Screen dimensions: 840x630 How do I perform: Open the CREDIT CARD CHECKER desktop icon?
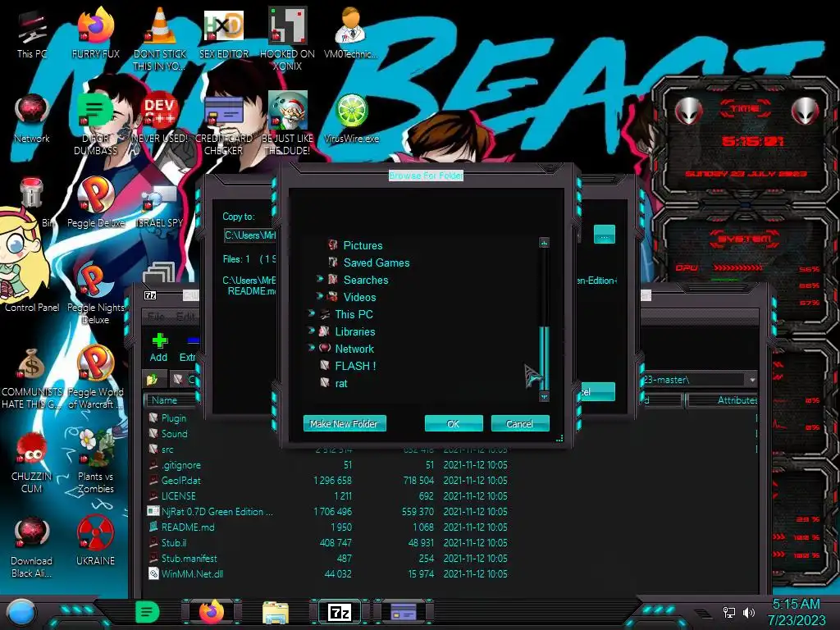click(224, 123)
